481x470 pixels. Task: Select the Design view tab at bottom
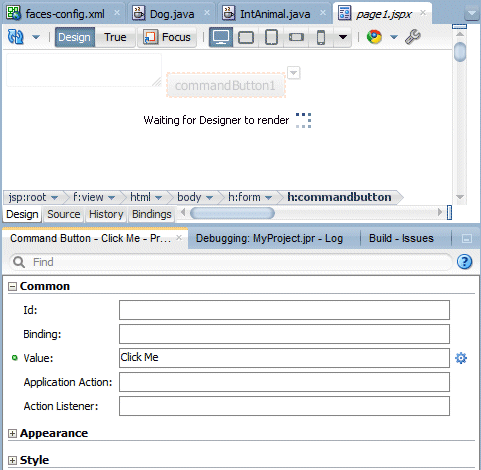22,214
